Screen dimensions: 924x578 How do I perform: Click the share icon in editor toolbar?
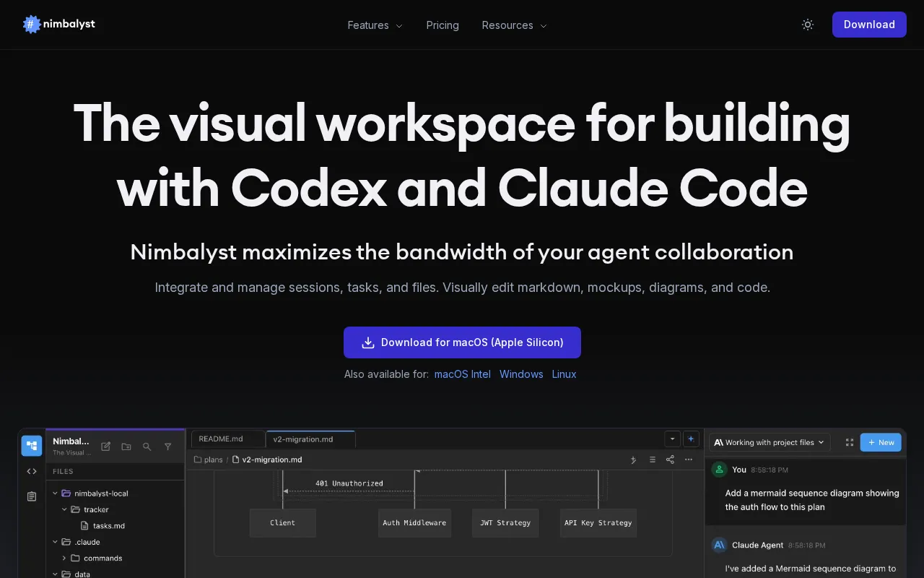coord(670,460)
